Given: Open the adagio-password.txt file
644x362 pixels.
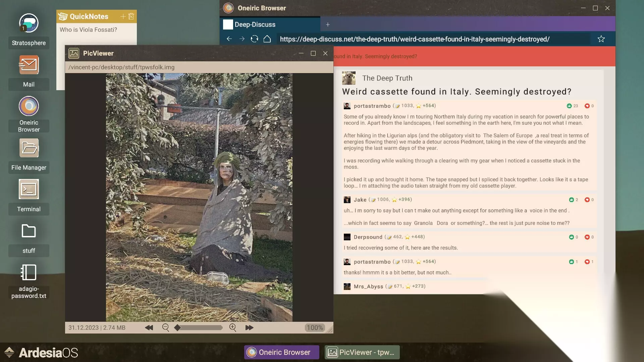Looking at the screenshot, I should click(x=29, y=273).
